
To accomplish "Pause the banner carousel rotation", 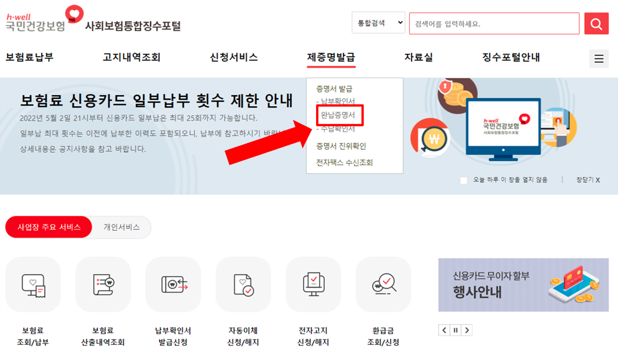I will pos(455,330).
